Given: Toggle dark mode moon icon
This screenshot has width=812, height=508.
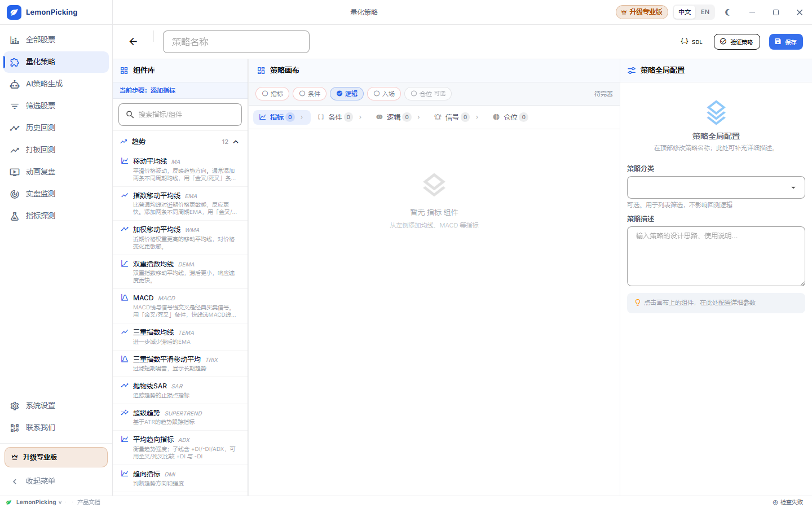Looking at the screenshot, I should tap(727, 12).
